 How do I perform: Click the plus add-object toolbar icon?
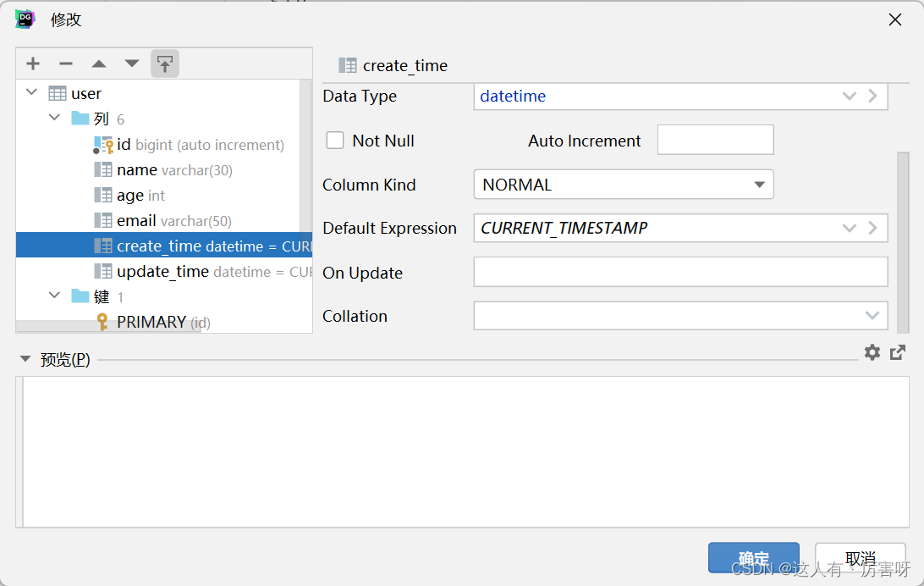point(33,64)
